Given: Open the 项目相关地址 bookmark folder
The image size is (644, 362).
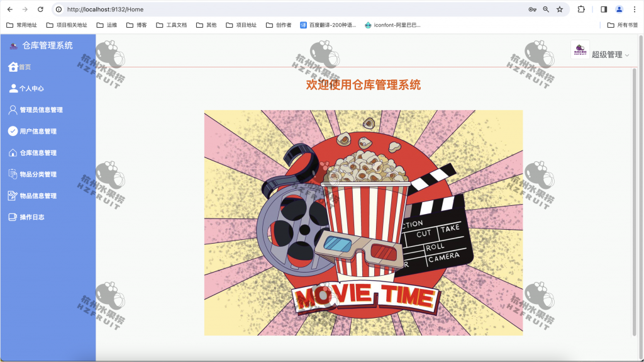Looking at the screenshot, I should pos(67,25).
